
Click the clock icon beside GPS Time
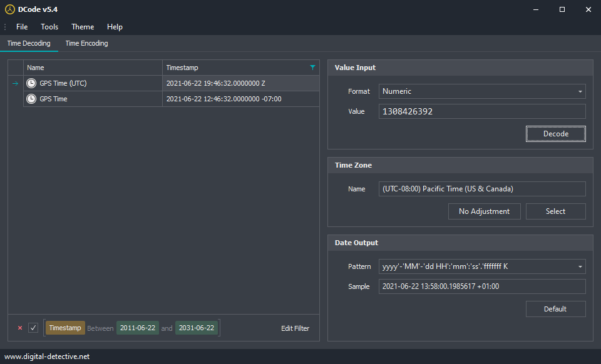(x=31, y=99)
